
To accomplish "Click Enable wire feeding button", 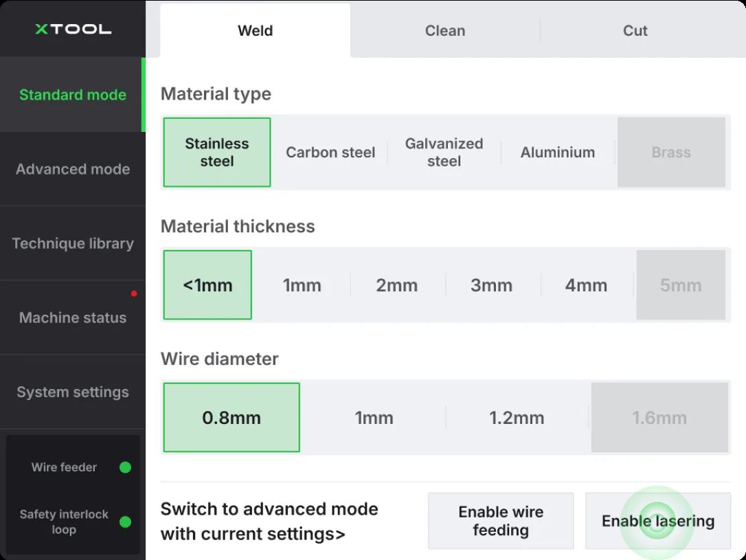I will tap(501, 521).
